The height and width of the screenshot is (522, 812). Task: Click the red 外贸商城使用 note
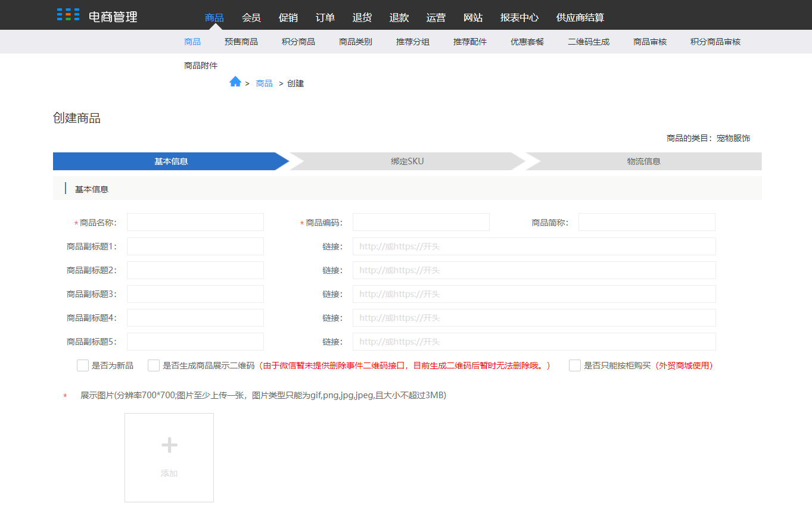click(683, 365)
